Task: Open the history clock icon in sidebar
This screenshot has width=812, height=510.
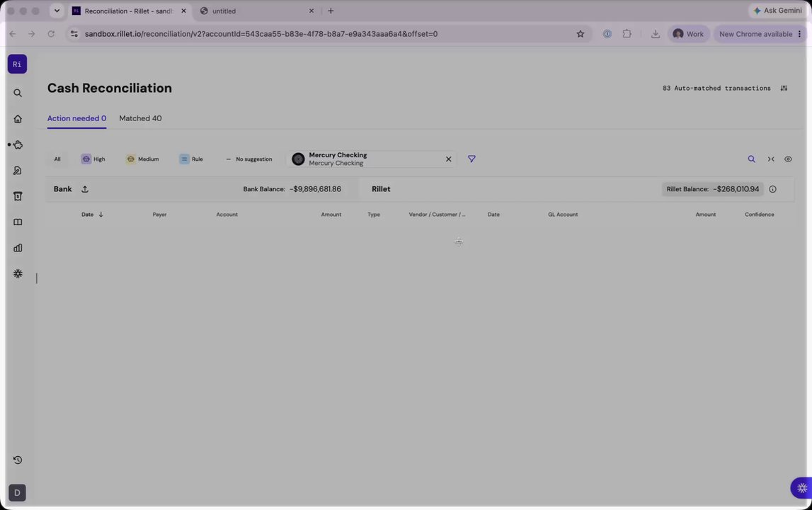Action: (18, 460)
